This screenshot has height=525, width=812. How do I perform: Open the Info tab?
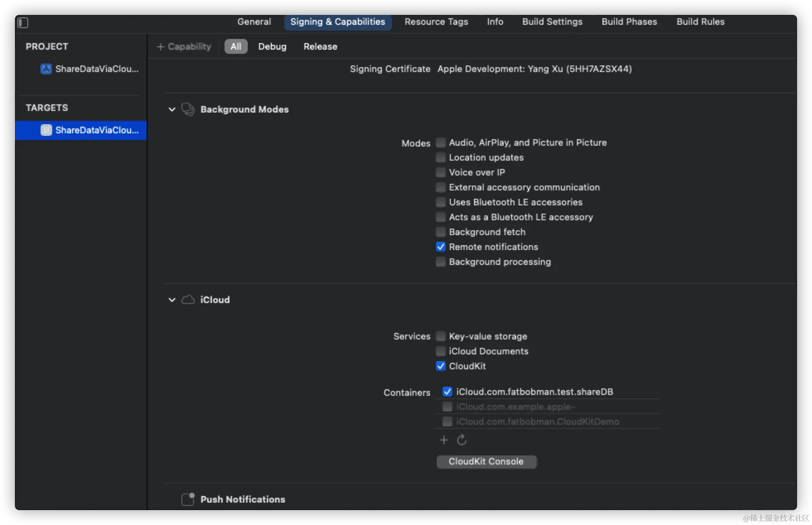click(x=495, y=22)
